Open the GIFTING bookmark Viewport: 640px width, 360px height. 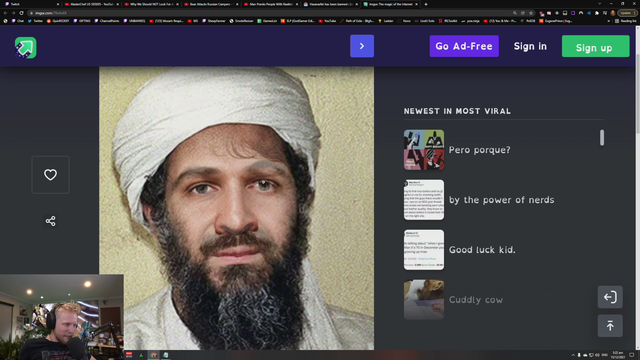click(82, 21)
